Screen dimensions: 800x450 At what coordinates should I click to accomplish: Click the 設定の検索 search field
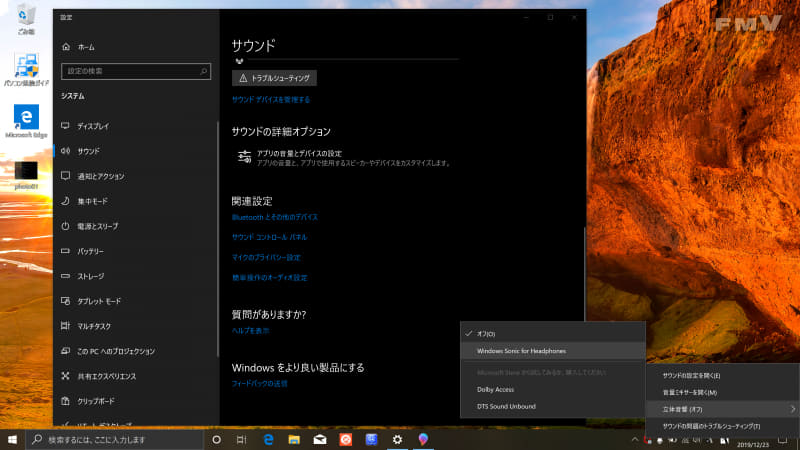pos(136,71)
